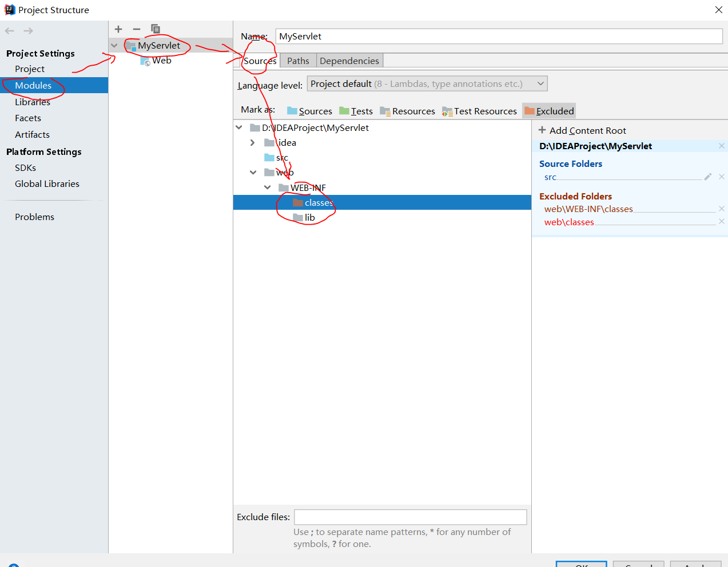Close the Project Structure dialog
The width and height of the screenshot is (728, 567).
719,10
